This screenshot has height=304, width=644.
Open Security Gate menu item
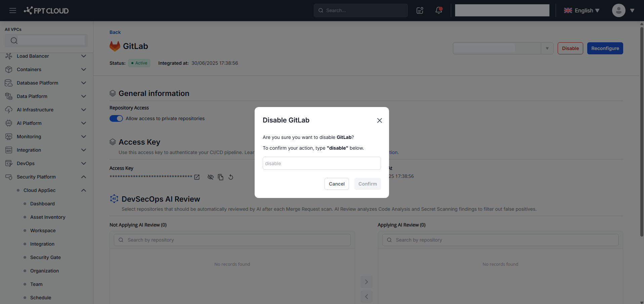pos(45,257)
